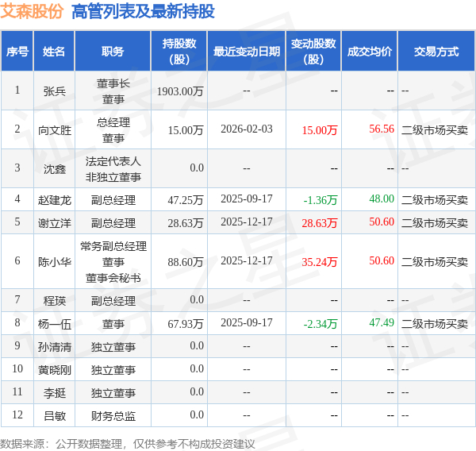Viewport: 476px width, 451px height.
Task: Click the name 李挺
Action: 54,393
